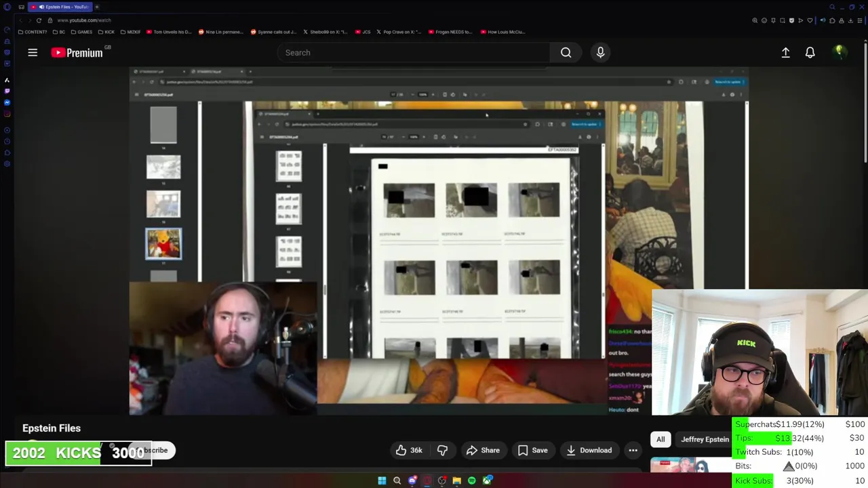Open Windows taskbar search
Viewport: 868px width, 488px height.
coord(397,481)
